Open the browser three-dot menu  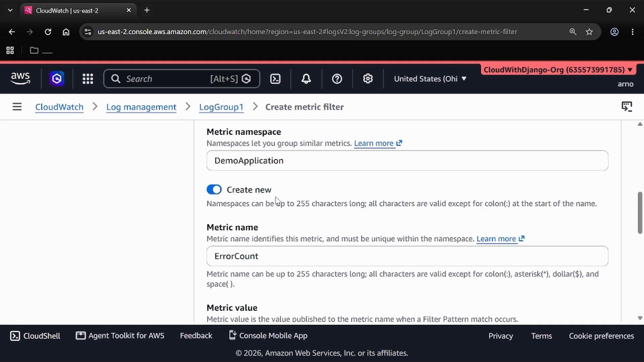pos(633,32)
